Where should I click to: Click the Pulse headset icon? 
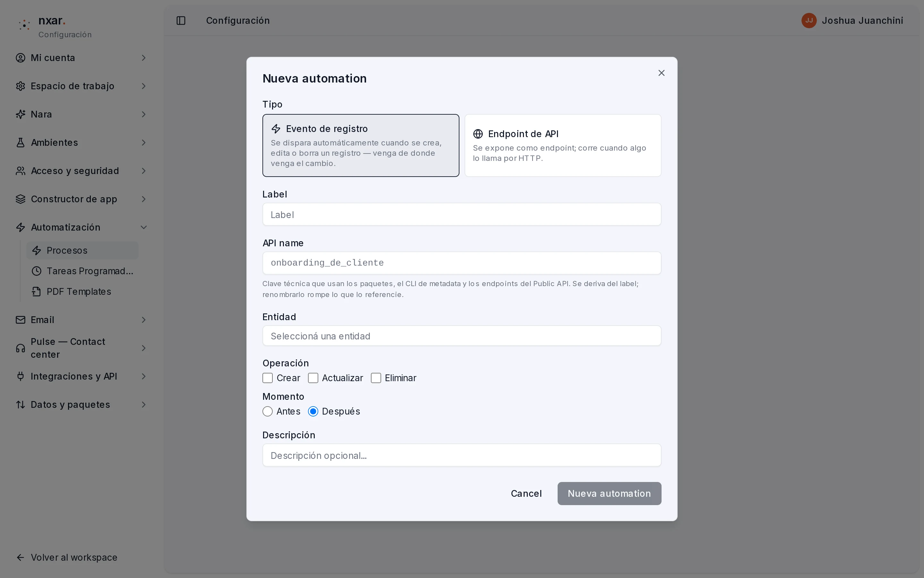pyautogui.click(x=21, y=348)
